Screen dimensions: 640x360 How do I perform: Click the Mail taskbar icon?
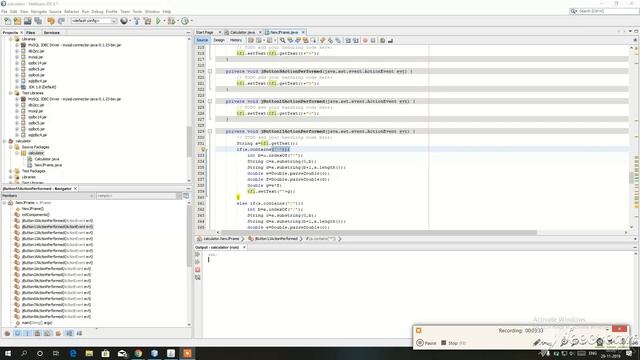[122, 353]
